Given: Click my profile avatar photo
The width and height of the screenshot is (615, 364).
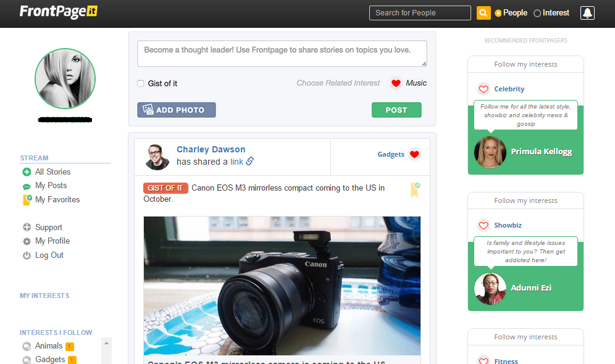Looking at the screenshot, I should tap(65, 79).
